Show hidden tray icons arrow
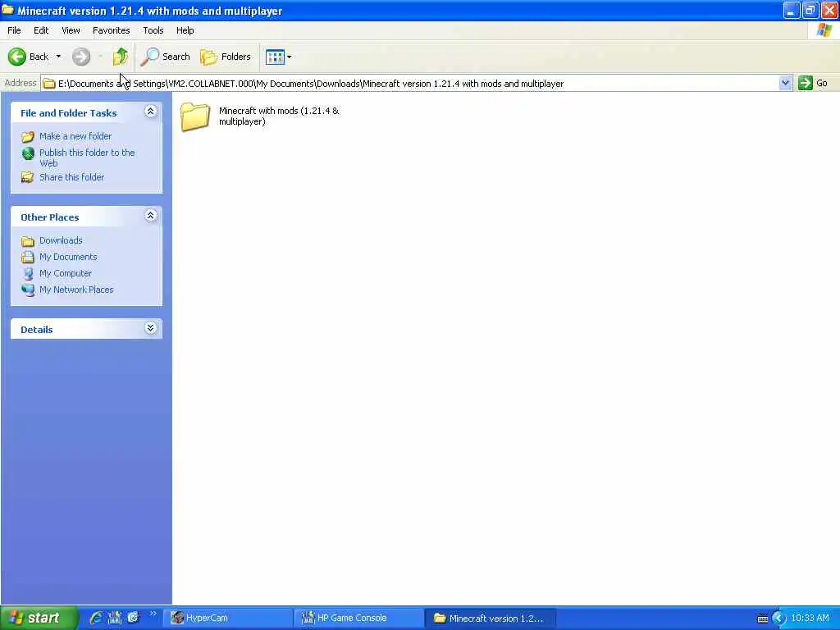 (x=779, y=619)
